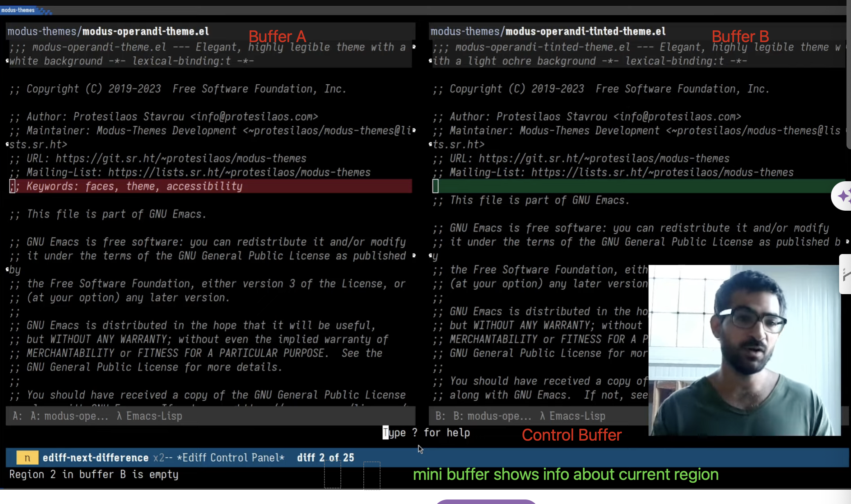This screenshot has height=504, width=851.
Task: Click the block cursor on the Keywords line
Action: 12,186
